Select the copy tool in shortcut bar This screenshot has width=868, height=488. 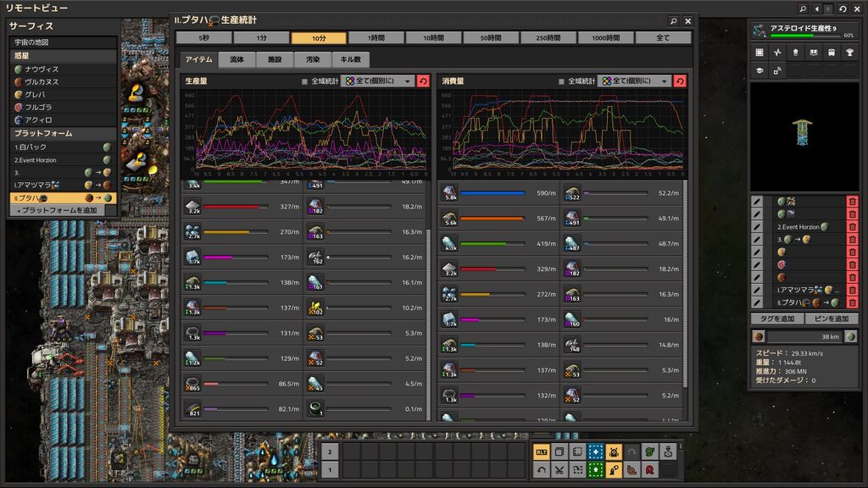click(559, 452)
